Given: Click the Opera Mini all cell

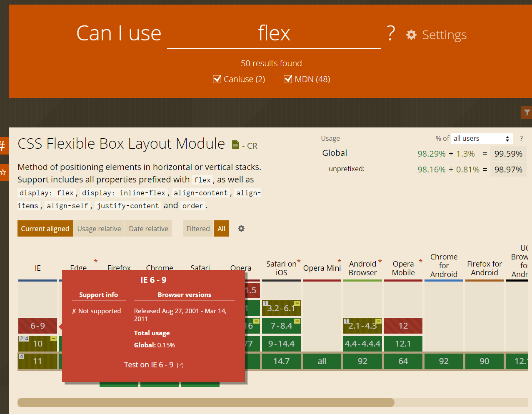Looking at the screenshot, I should click(322, 361).
